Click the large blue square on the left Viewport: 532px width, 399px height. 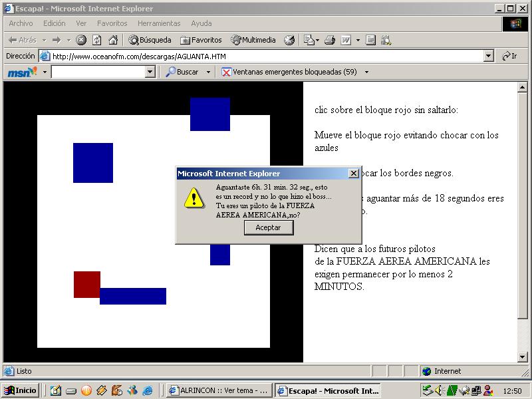[93, 163]
